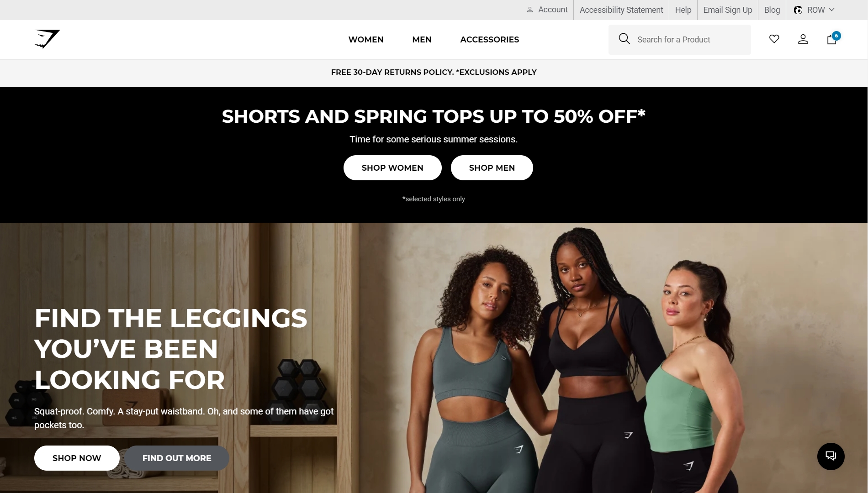The image size is (868, 493).
Task: Click the Gymshark shark logo
Action: coord(47,39)
